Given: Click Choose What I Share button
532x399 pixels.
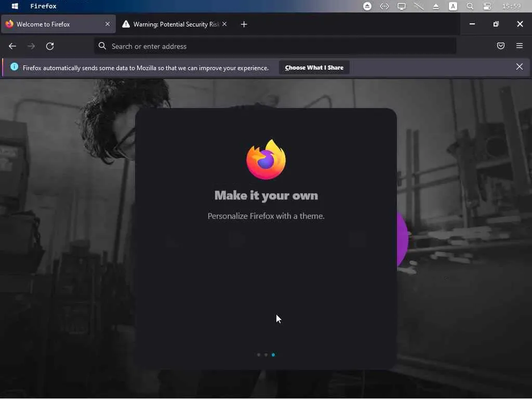Looking at the screenshot, I should [x=314, y=68].
